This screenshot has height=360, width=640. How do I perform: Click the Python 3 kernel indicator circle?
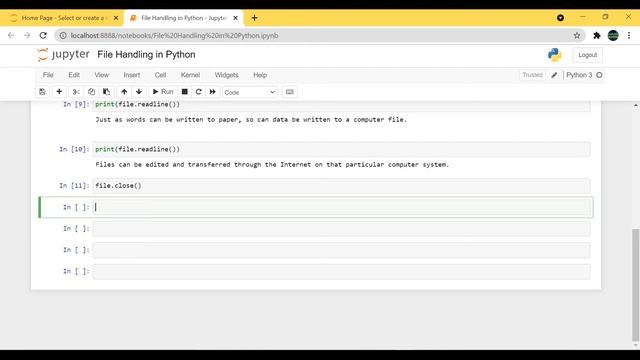coord(599,75)
